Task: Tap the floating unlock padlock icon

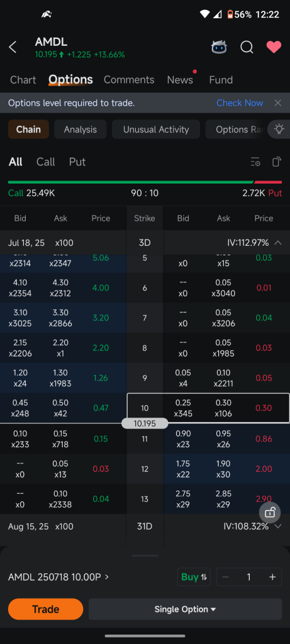Action: click(270, 513)
